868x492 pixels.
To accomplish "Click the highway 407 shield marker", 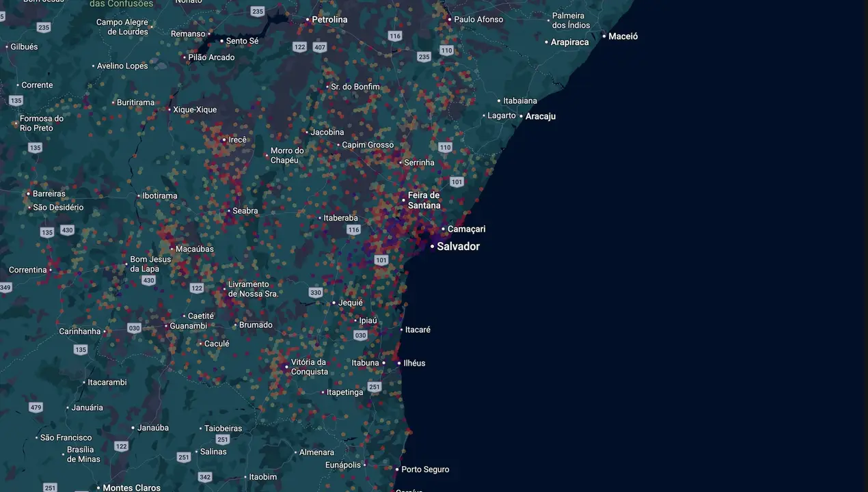I will click(x=320, y=47).
